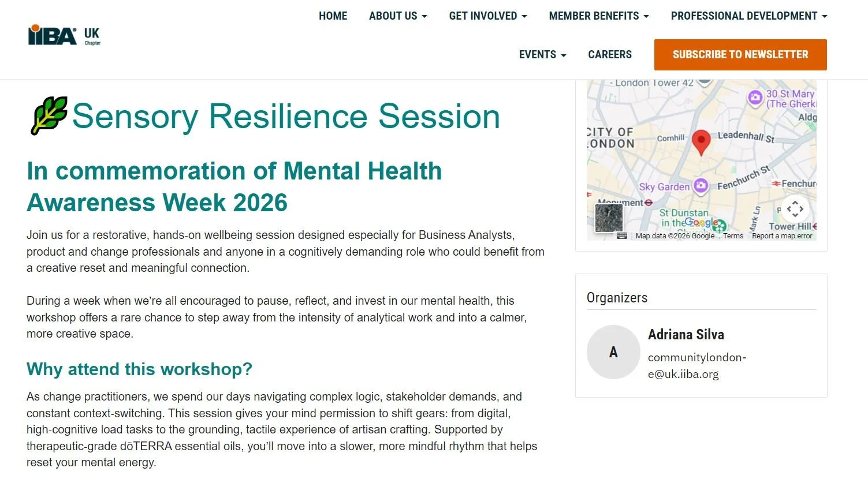This screenshot has width=868, height=479.
Task: Click the green leaf emoji in title
Action: click(x=49, y=115)
